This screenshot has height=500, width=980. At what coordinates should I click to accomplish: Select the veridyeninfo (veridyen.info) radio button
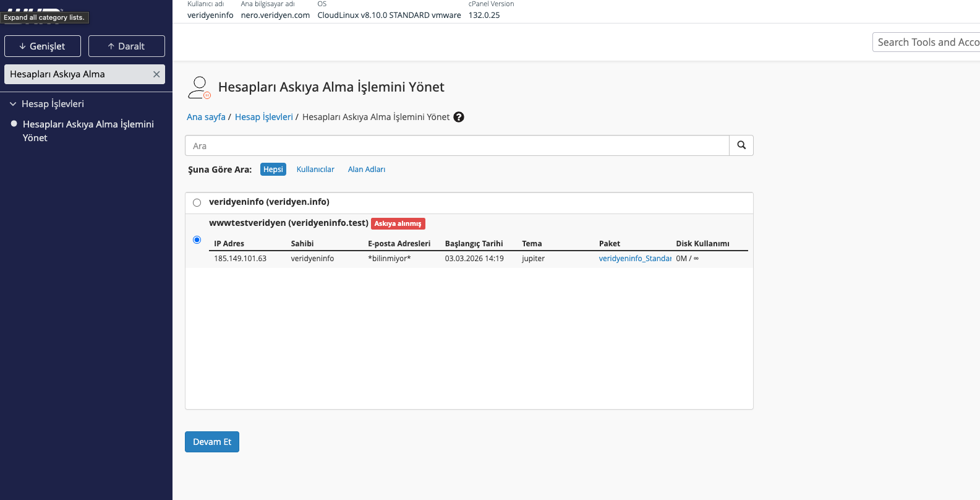pyautogui.click(x=197, y=202)
